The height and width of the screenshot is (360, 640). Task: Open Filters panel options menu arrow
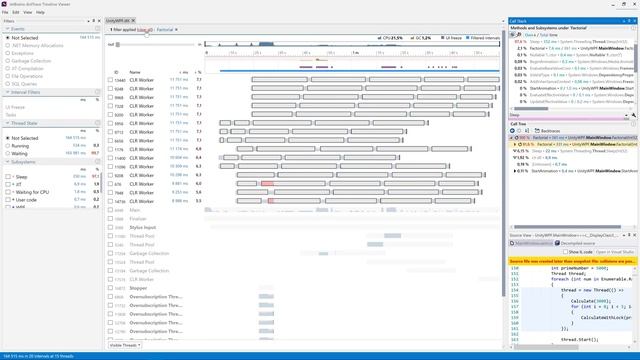point(88,21)
